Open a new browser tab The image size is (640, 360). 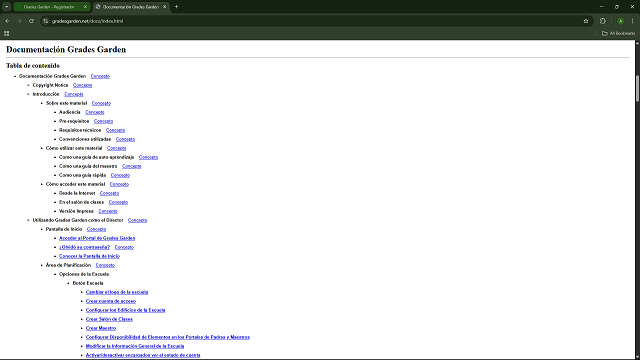point(176,7)
